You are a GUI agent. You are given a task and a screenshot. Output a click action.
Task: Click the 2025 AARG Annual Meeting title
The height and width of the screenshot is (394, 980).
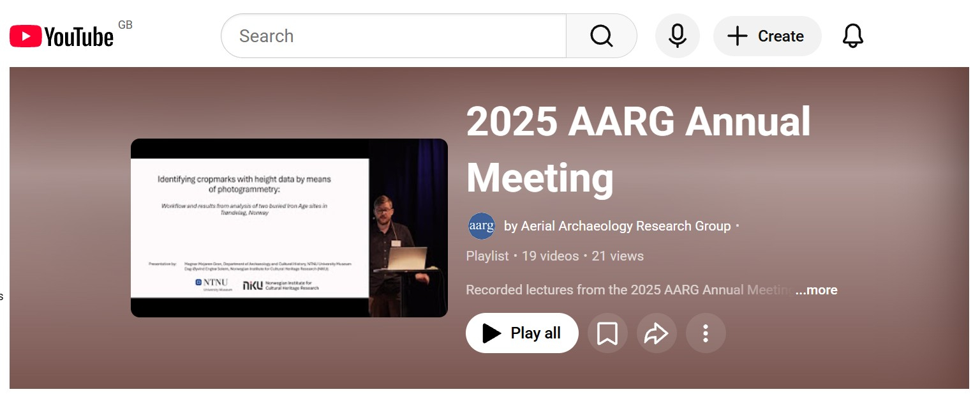tap(638, 149)
